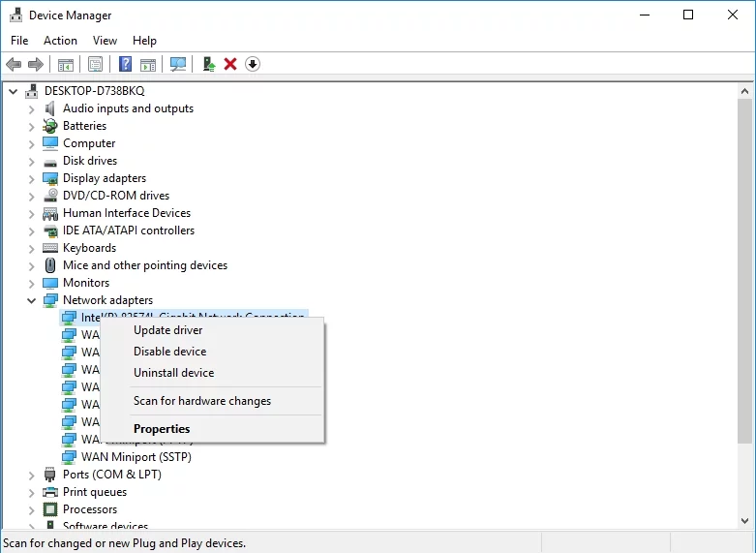
Task: Click the update driver toolbar icon
Action: pyautogui.click(x=208, y=64)
